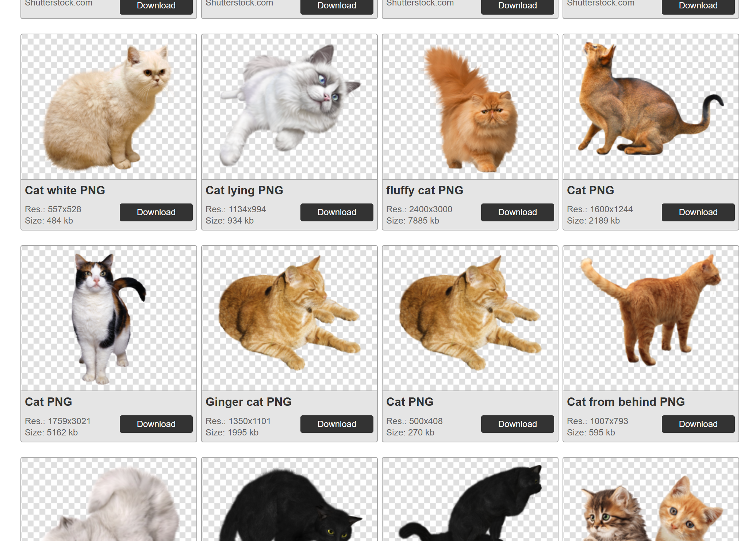This screenshot has height=541, width=756.
Task: Open the fluffy cat PNG title link
Action: (x=425, y=190)
